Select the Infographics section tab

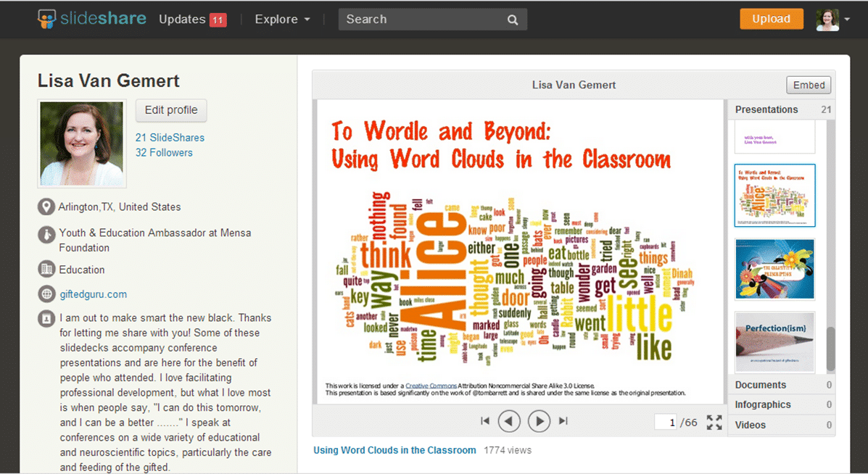click(x=781, y=405)
